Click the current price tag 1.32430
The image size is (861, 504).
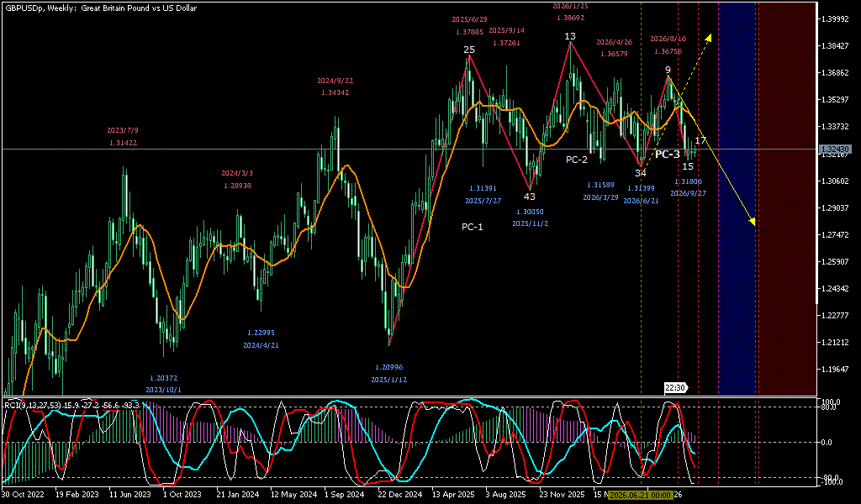pos(835,150)
